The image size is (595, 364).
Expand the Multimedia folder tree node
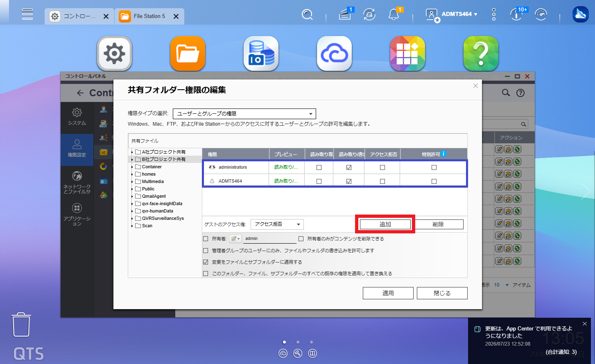(132, 182)
